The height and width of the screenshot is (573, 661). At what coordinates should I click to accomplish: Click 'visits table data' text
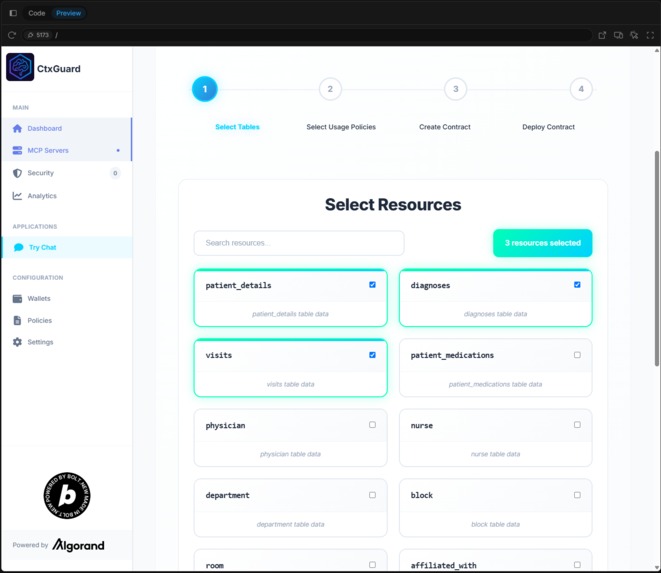[x=290, y=384]
